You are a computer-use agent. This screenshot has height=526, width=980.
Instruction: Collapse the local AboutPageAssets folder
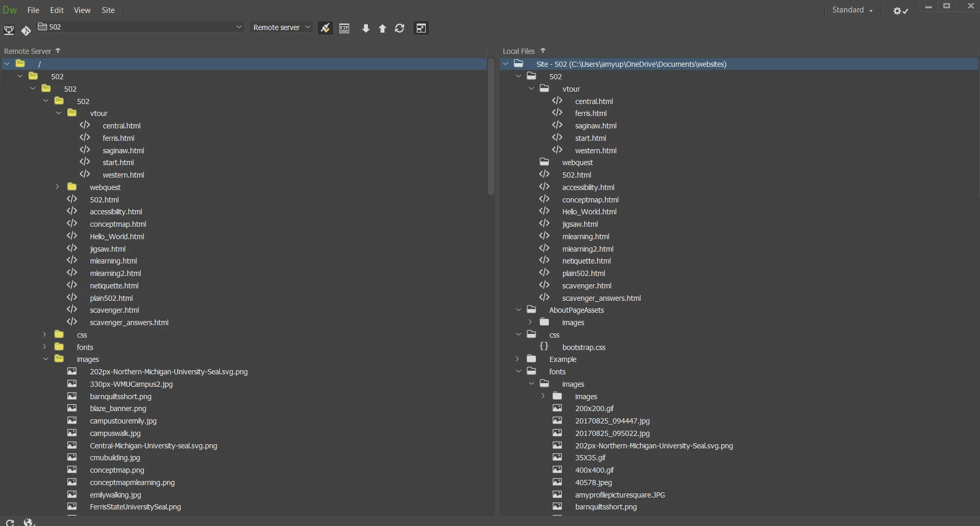coord(518,310)
